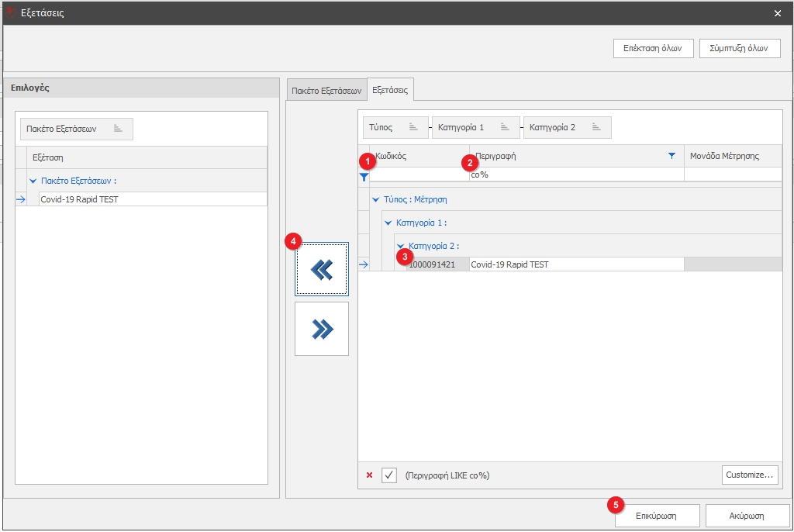Click the double left arrow add button
794x532 pixels.
pos(322,269)
